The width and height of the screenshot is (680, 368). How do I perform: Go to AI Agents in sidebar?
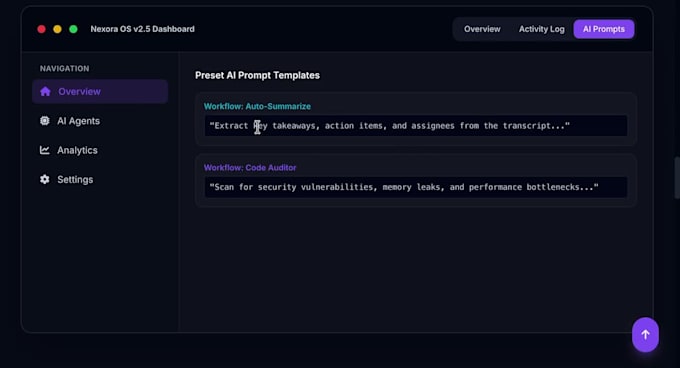100,121
